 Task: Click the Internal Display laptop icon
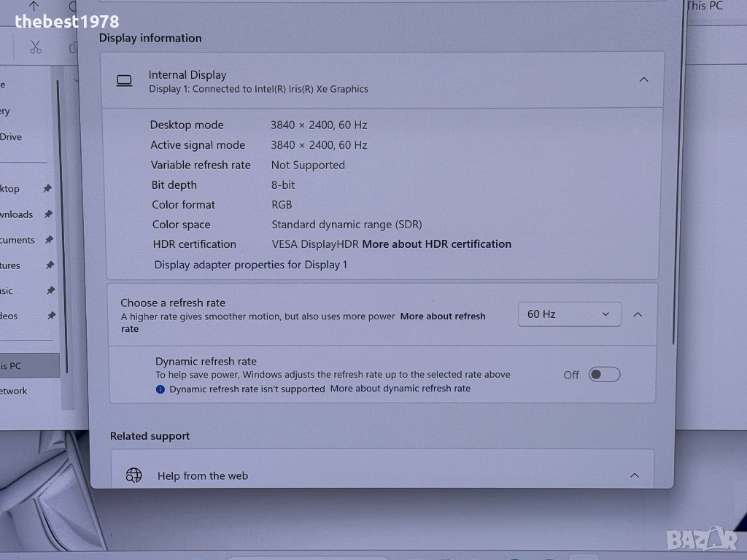[125, 81]
